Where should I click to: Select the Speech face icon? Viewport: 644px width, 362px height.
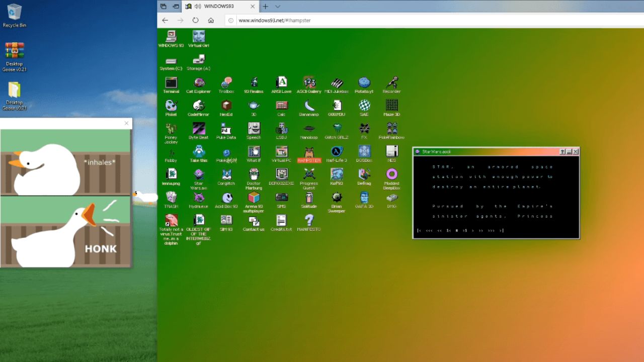pos(254,131)
